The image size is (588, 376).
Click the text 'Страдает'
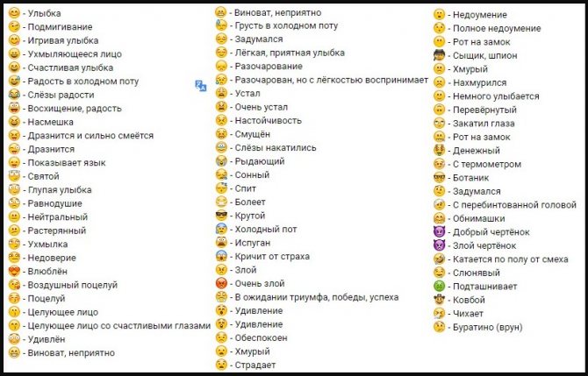click(x=255, y=365)
